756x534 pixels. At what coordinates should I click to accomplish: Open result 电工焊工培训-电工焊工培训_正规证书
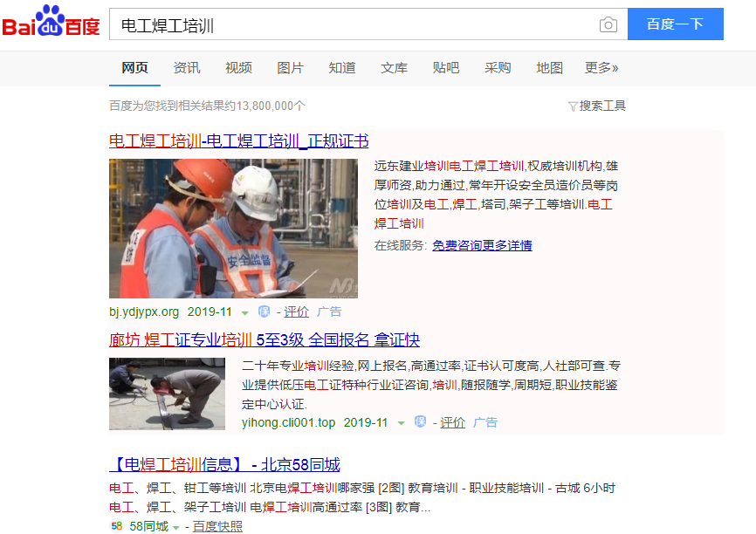coord(238,141)
